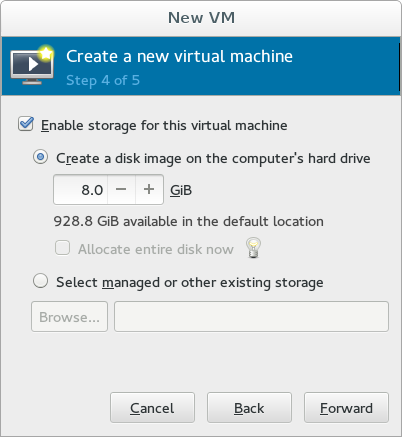Click the available space text label
This screenshot has height=437, width=402.
189,221
